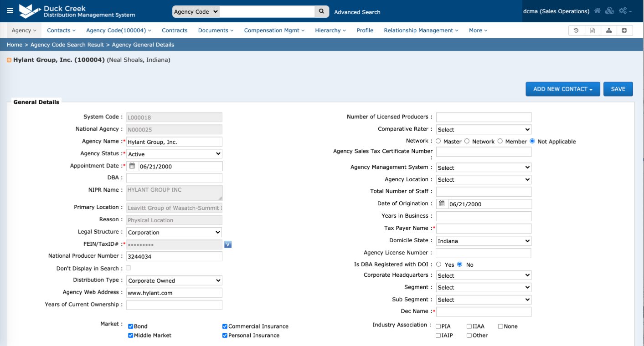Open the Agency menu tab
This screenshot has height=346, width=644.
click(x=24, y=31)
